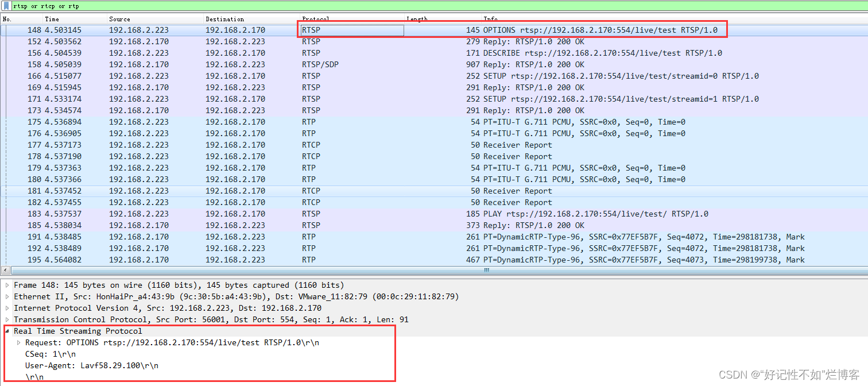Click the User-Agent: Lavf58.29.100 line
Image resolution: width=868 pixels, height=386 pixels.
(92, 366)
